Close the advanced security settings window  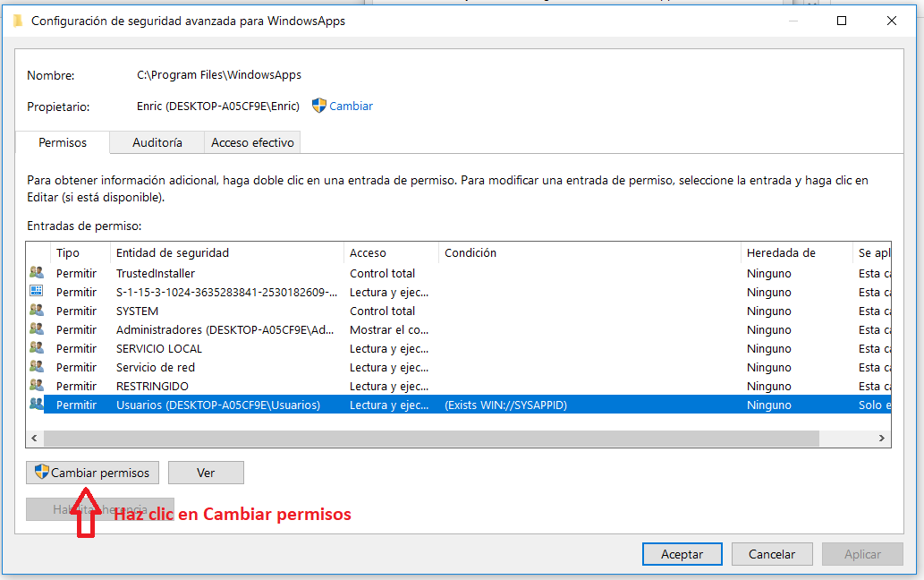[892, 21]
